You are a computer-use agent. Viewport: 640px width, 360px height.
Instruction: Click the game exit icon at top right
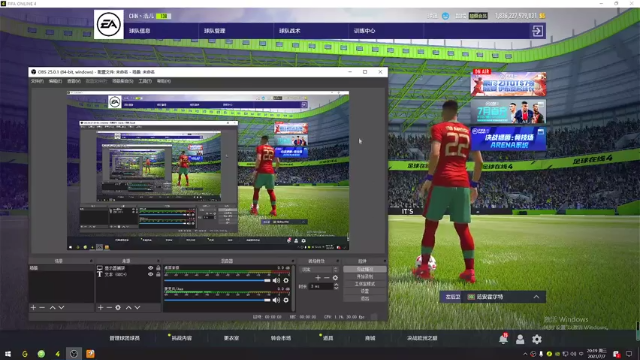pos(538,31)
